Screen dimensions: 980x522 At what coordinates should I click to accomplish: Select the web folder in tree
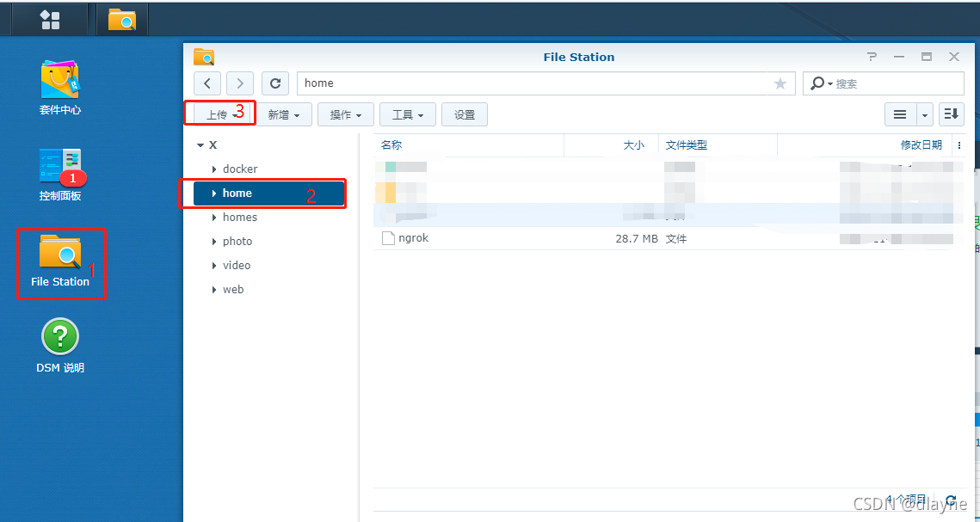tap(233, 289)
